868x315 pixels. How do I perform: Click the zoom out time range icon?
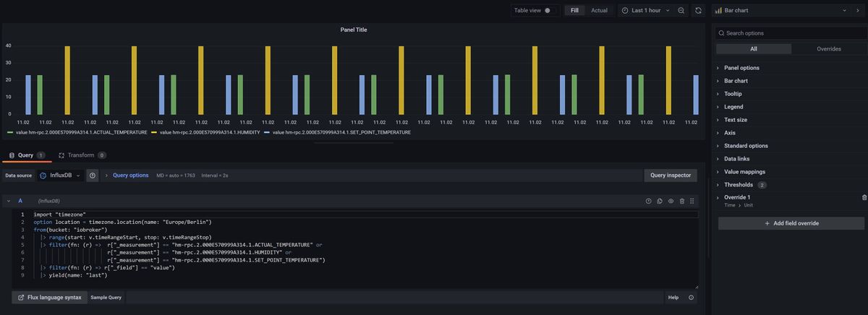(x=681, y=11)
